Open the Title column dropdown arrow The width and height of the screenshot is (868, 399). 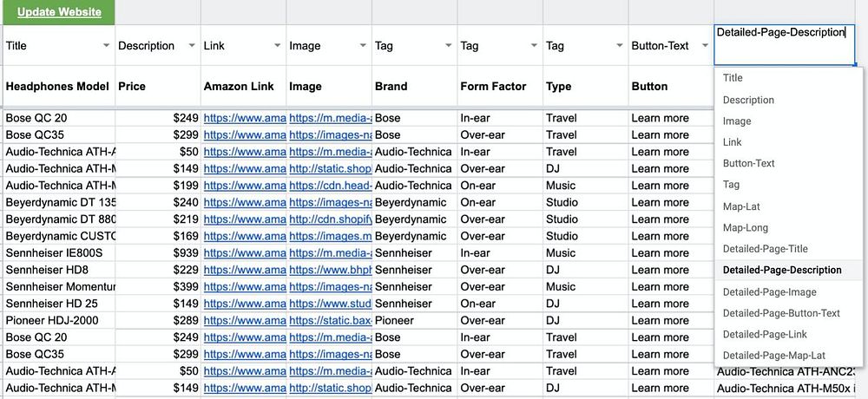point(106,46)
